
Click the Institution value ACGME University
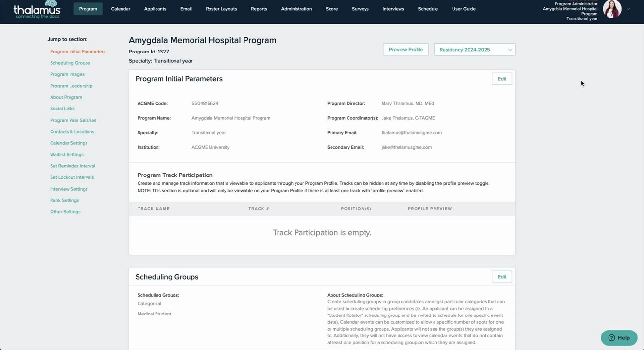pyautogui.click(x=211, y=147)
